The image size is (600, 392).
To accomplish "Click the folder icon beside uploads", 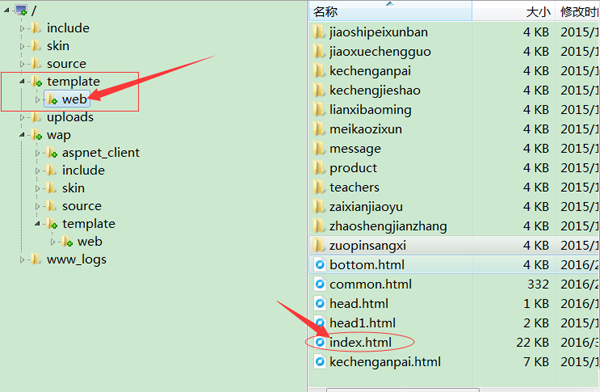I will [36, 117].
